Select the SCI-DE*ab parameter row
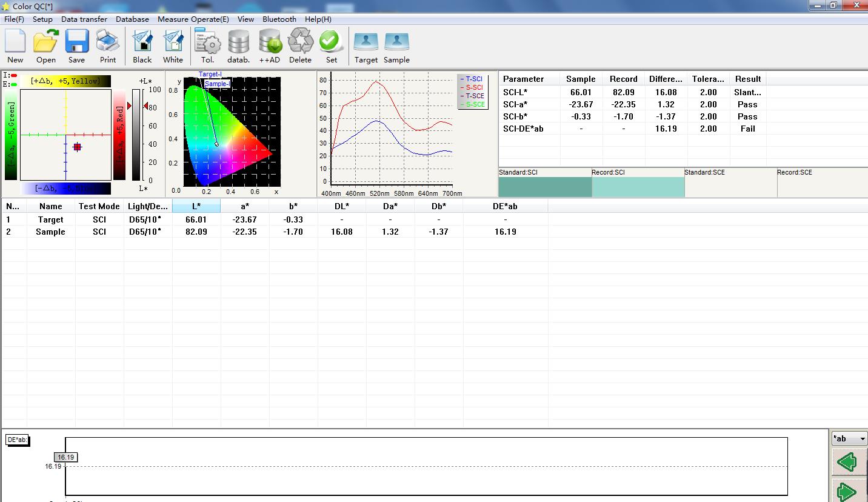868x502 pixels. [633, 129]
